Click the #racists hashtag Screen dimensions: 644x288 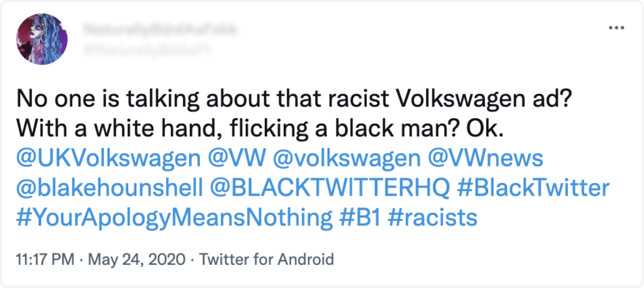[434, 218]
